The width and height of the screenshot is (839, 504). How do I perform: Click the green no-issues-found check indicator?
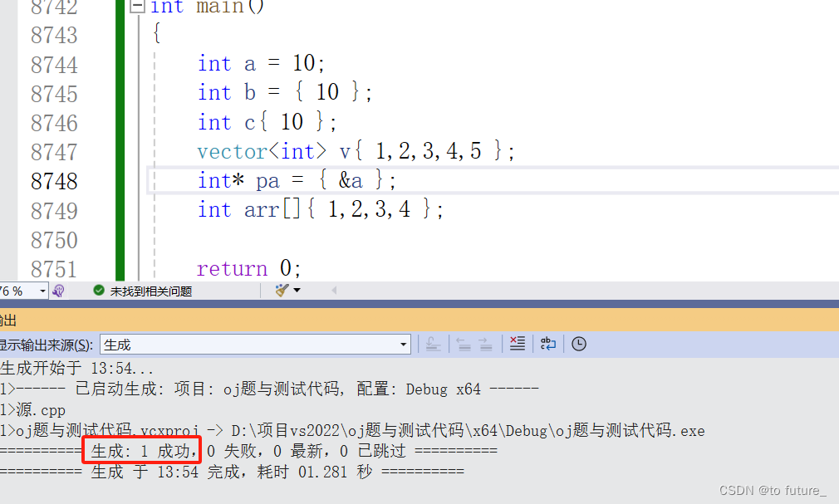[x=99, y=291]
